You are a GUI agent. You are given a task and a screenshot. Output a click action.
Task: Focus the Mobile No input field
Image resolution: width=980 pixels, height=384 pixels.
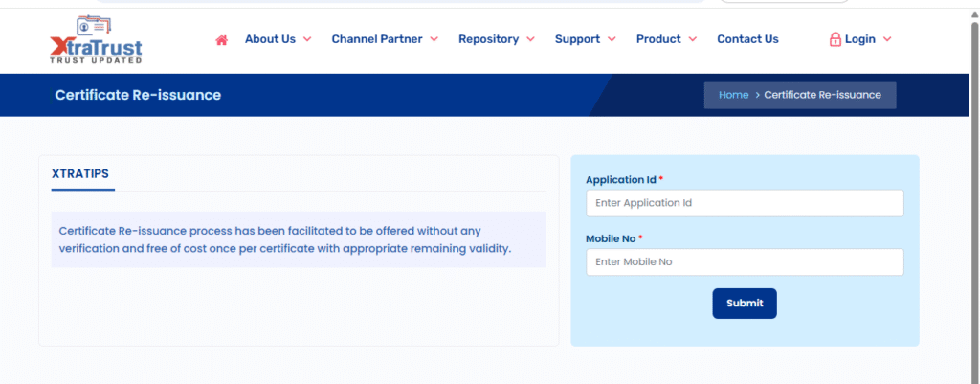tap(745, 262)
